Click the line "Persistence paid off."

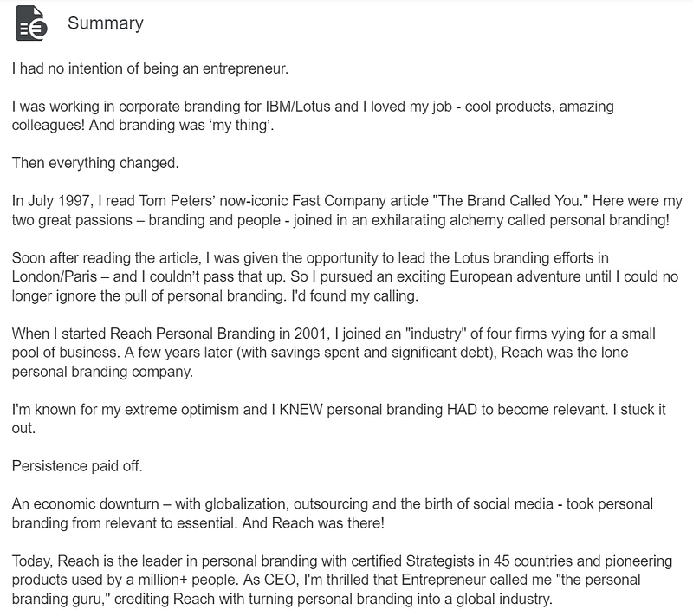[x=77, y=466]
